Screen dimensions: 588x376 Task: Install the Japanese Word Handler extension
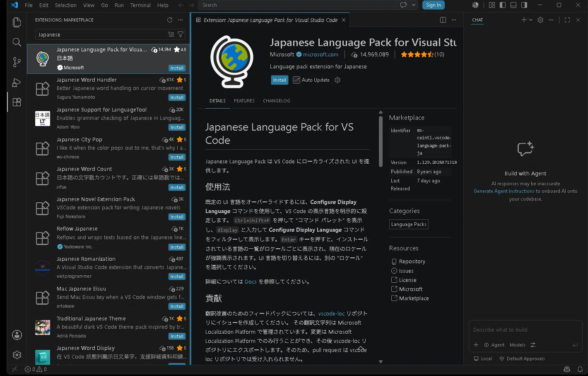pyautogui.click(x=177, y=98)
